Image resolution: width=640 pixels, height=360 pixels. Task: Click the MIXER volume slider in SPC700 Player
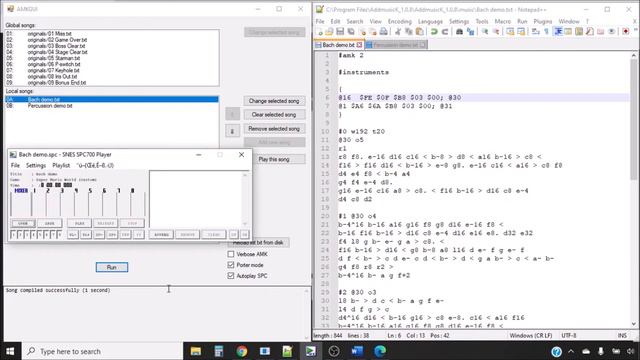pyautogui.click(x=21, y=204)
